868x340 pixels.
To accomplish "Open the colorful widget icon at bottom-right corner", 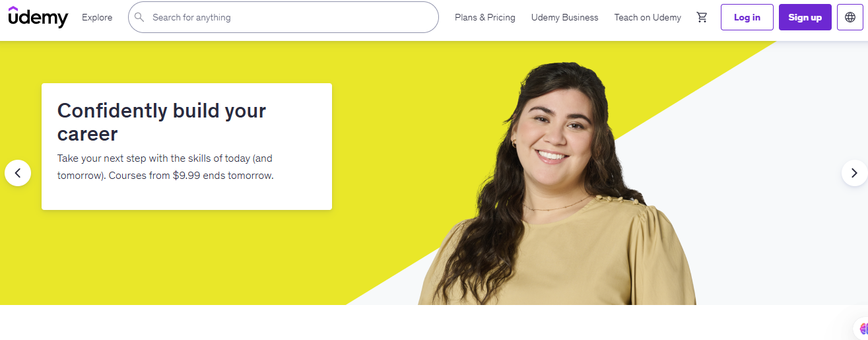I will click(862, 328).
